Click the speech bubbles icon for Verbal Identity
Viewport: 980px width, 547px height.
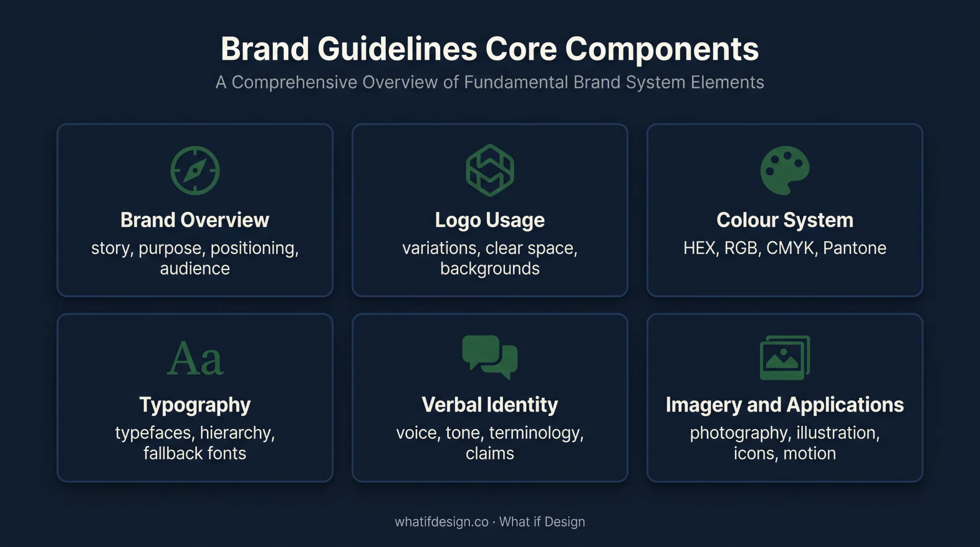tap(490, 357)
